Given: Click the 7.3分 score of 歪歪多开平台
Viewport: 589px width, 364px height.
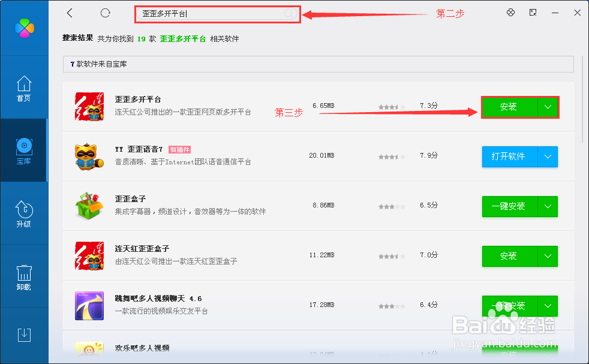Looking at the screenshot, I should coord(429,106).
